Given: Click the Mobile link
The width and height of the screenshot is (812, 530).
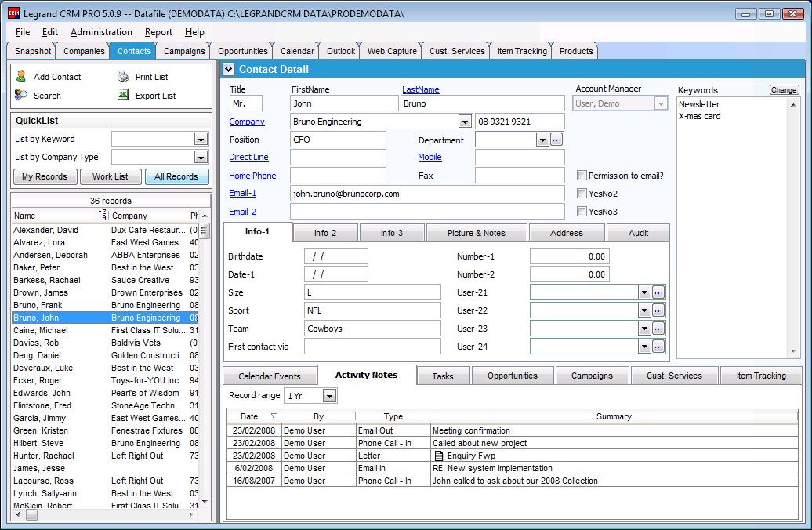Looking at the screenshot, I should coord(430,157).
